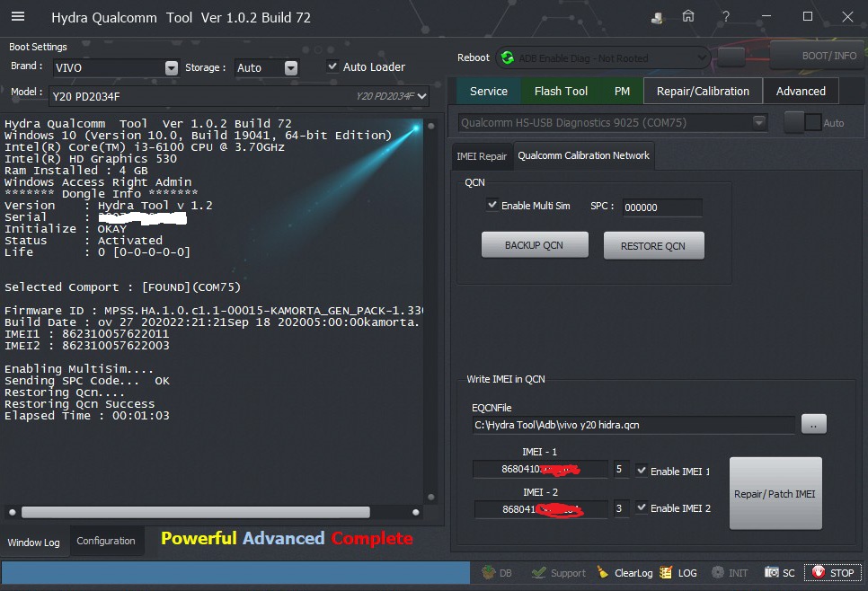Select the PM tab
868x591 pixels.
point(622,92)
